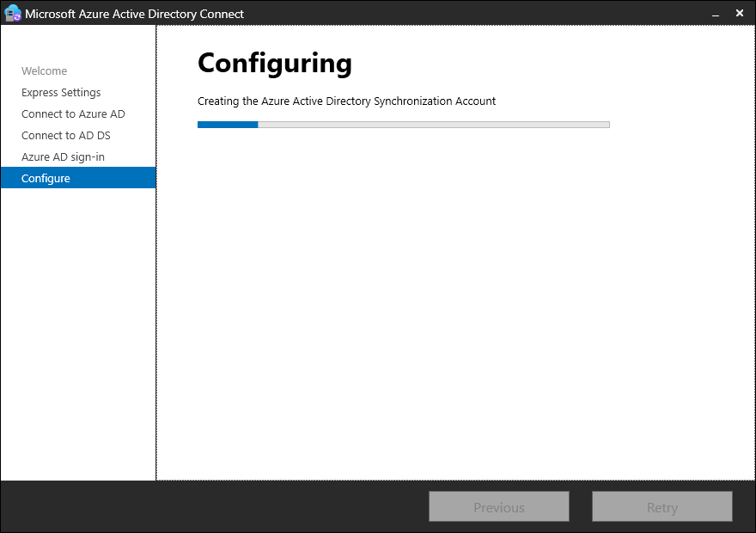756x533 pixels.
Task: Click the divider between sidebar and content
Action: 156,258
